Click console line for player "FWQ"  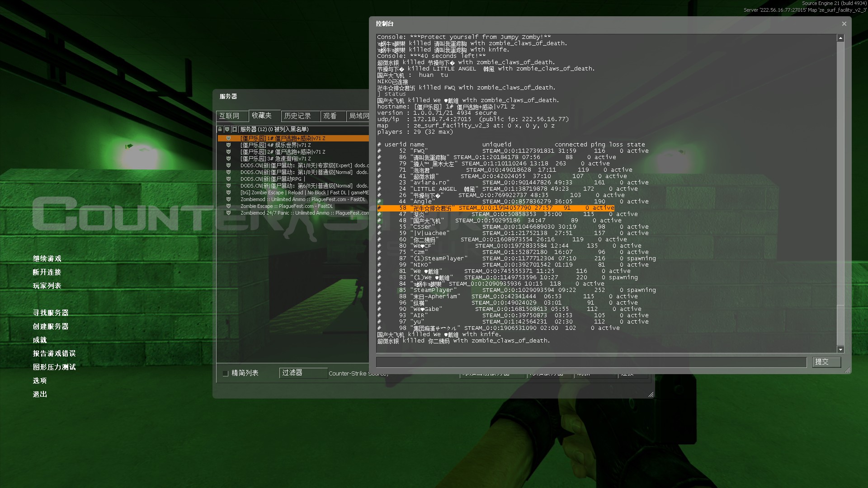[513, 151]
